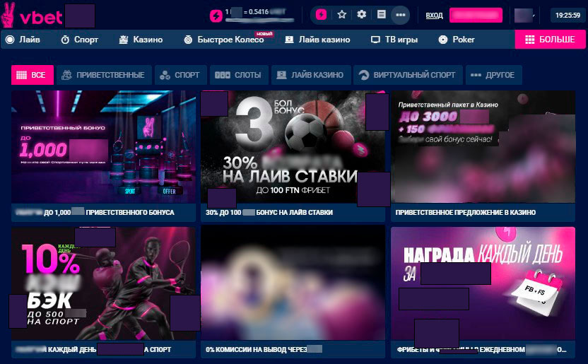Image resolution: width=588 pixels, height=364 pixels.
Task: Click ВХОД login link
Action: pos(434,16)
